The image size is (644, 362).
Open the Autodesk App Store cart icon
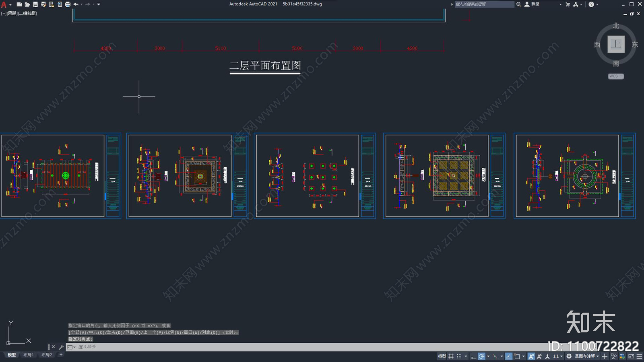tap(568, 4)
